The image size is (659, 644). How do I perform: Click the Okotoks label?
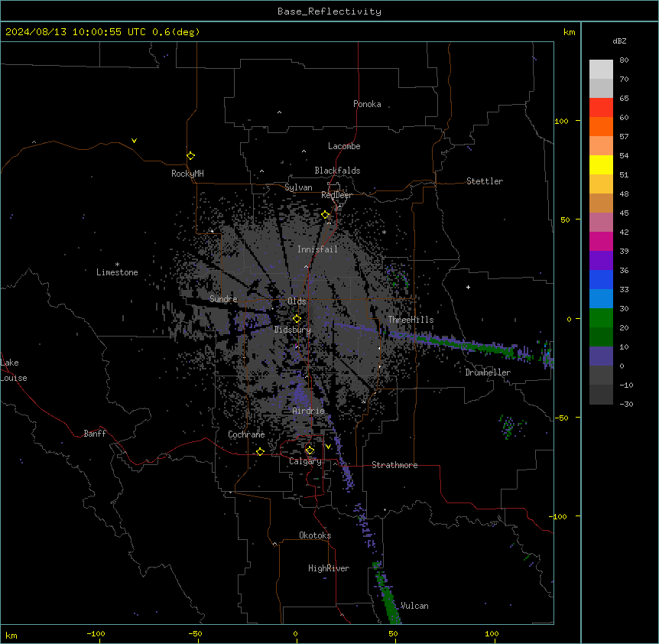(315, 535)
